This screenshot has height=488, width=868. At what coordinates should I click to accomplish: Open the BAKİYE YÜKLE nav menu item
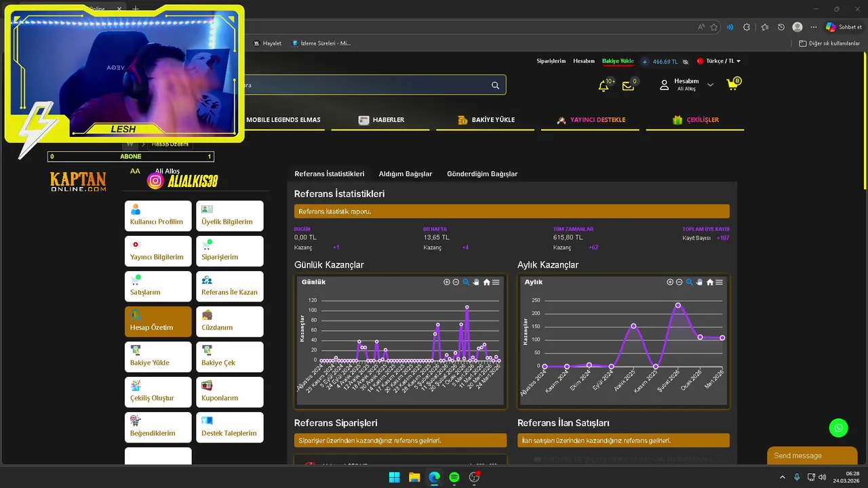[x=486, y=120]
